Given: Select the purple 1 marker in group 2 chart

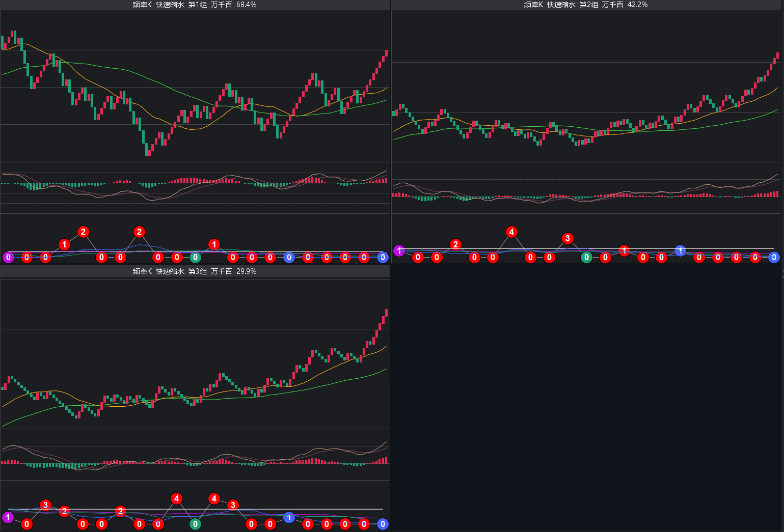Looking at the screenshot, I should (399, 250).
